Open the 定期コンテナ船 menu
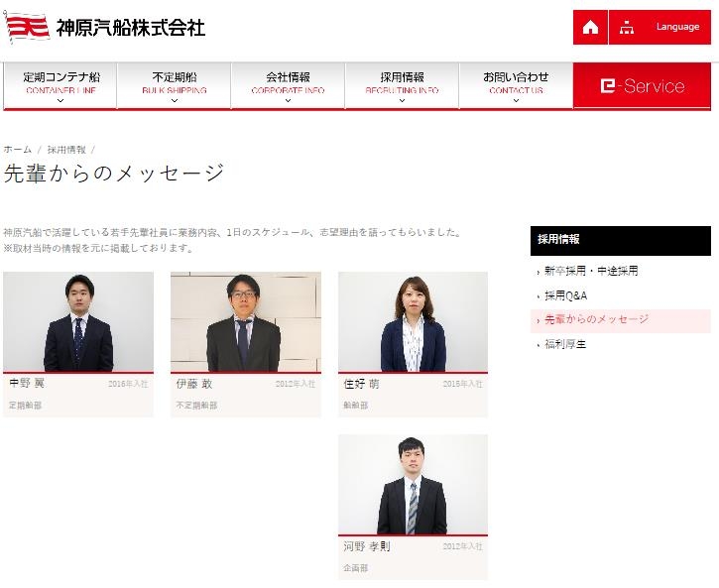This screenshot has height=588, width=719. point(60,83)
